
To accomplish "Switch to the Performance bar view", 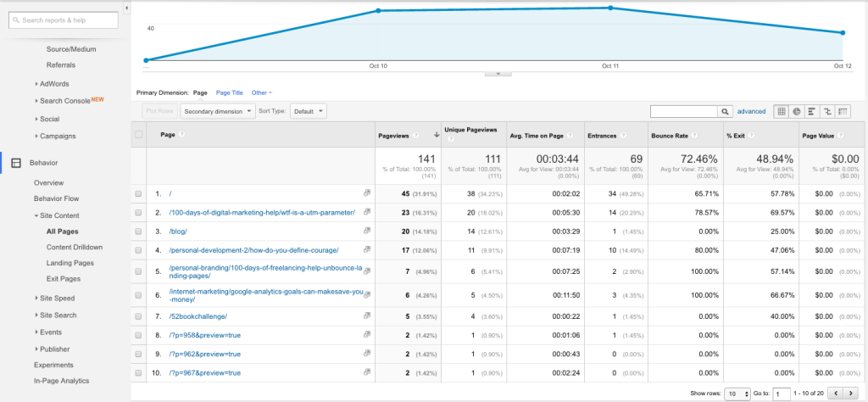I will (x=811, y=111).
